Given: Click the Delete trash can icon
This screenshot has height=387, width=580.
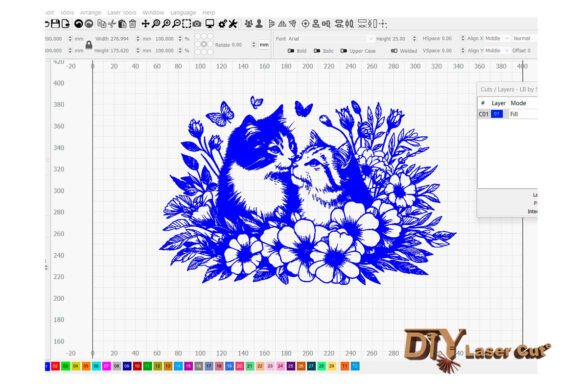Looking at the screenshot, I should click(132, 24).
